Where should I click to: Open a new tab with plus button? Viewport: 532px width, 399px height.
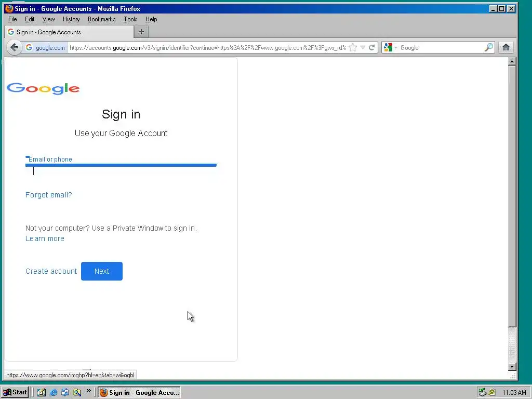coord(141,32)
